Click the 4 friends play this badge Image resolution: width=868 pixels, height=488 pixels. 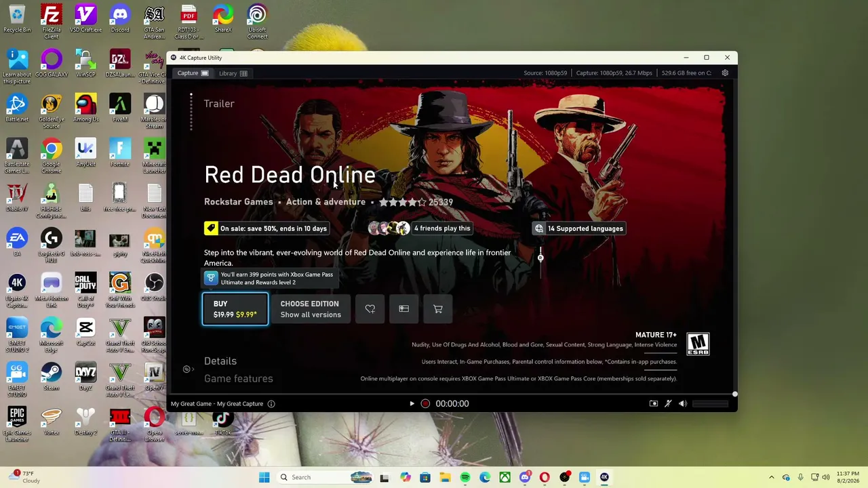(419, 228)
